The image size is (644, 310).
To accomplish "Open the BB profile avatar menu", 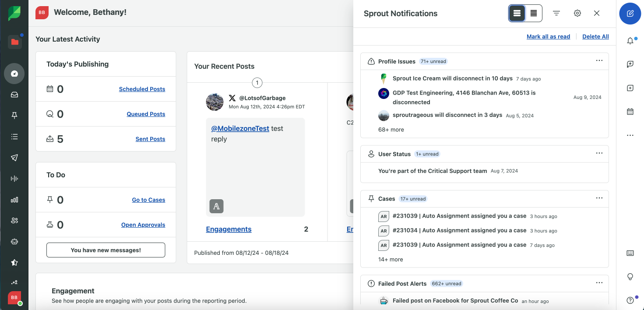I will click(x=14, y=298).
